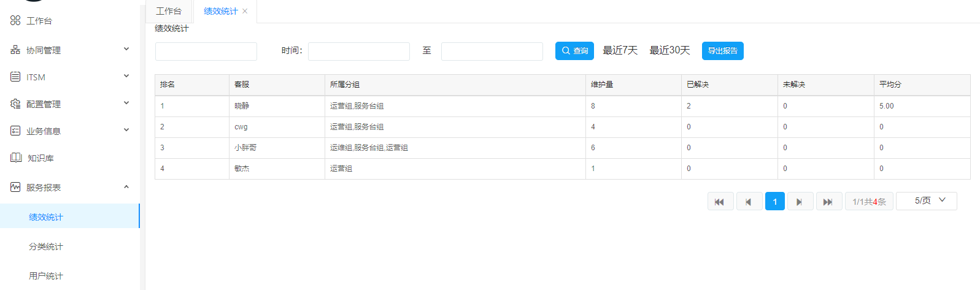The image size is (980, 290).
Task: Click the 导出报告 button
Action: pos(722,51)
